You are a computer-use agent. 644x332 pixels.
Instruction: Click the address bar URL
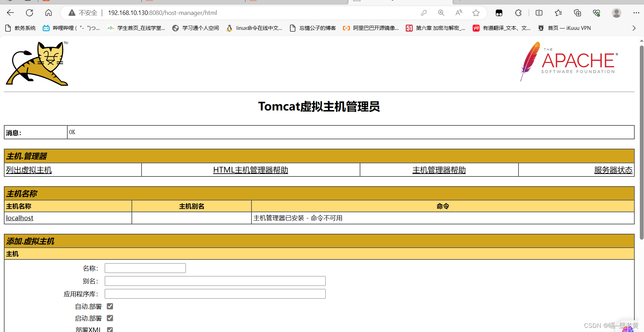tap(162, 13)
